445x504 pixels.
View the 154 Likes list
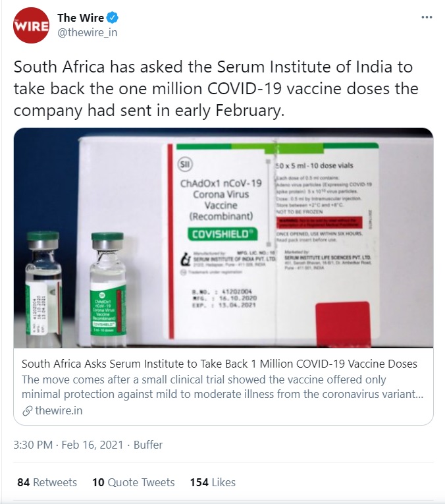[212, 482]
